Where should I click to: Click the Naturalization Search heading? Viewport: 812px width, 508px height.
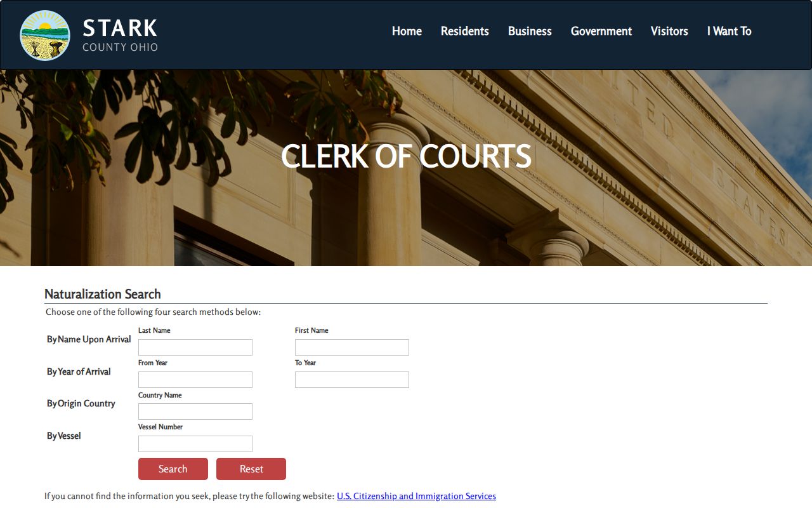point(103,294)
